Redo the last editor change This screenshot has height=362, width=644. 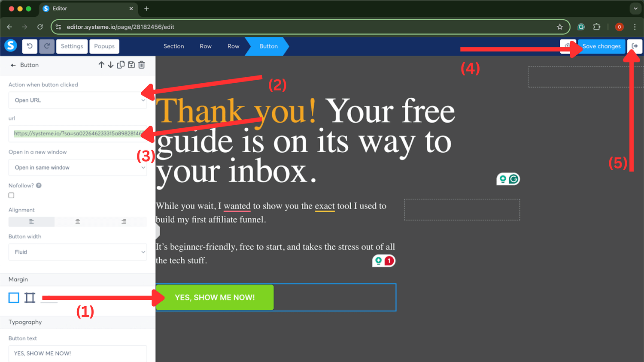coord(47,46)
